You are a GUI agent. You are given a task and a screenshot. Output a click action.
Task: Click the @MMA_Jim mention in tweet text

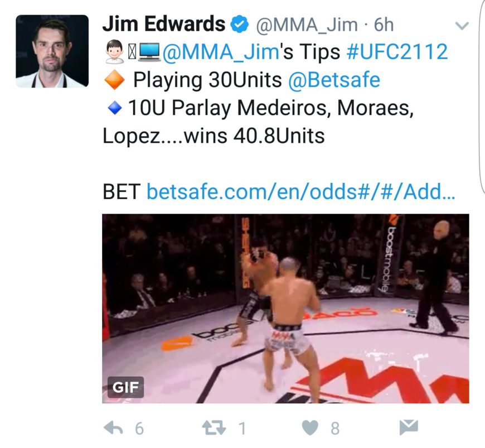point(221,52)
